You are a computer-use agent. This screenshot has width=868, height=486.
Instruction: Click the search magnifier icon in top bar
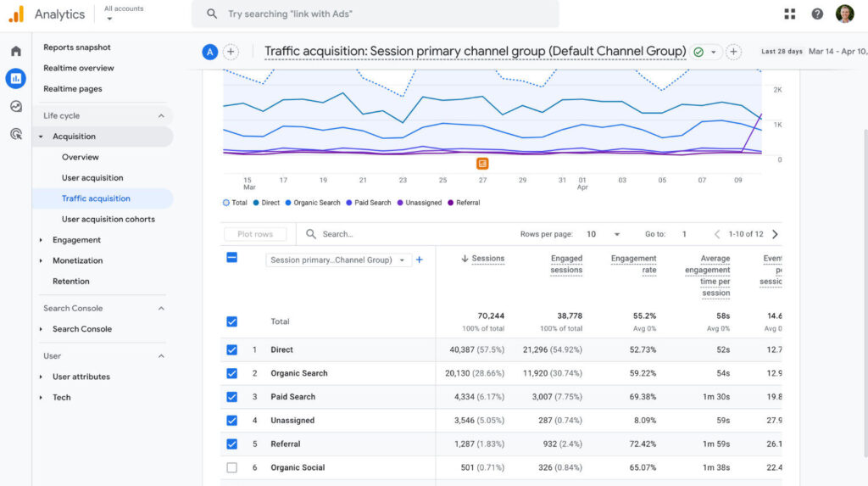pyautogui.click(x=211, y=14)
